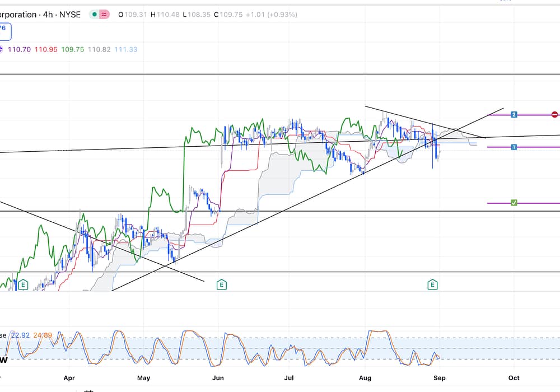Click the orange stochastic value 24.89
The width and height of the screenshot is (560, 392).
click(44, 335)
